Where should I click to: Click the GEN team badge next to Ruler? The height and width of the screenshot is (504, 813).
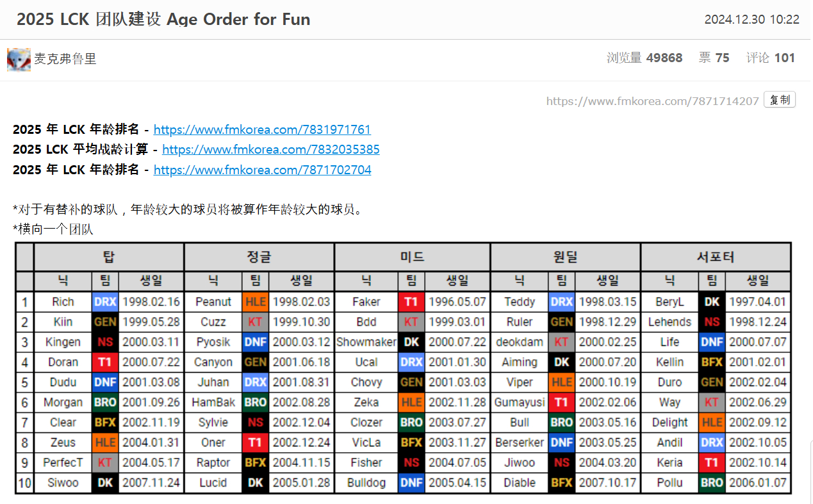click(562, 322)
